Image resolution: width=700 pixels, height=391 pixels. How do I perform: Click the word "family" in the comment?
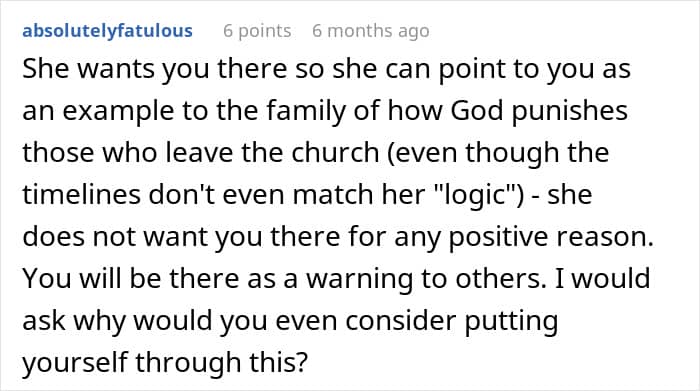point(306,111)
